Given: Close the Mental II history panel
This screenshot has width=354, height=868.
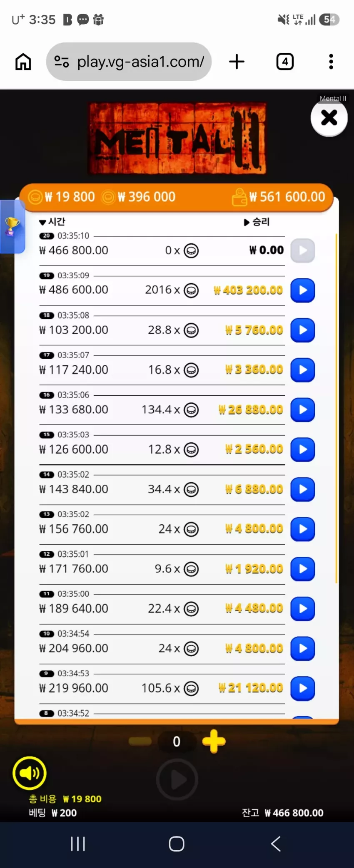Looking at the screenshot, I should tap(329, 118).
